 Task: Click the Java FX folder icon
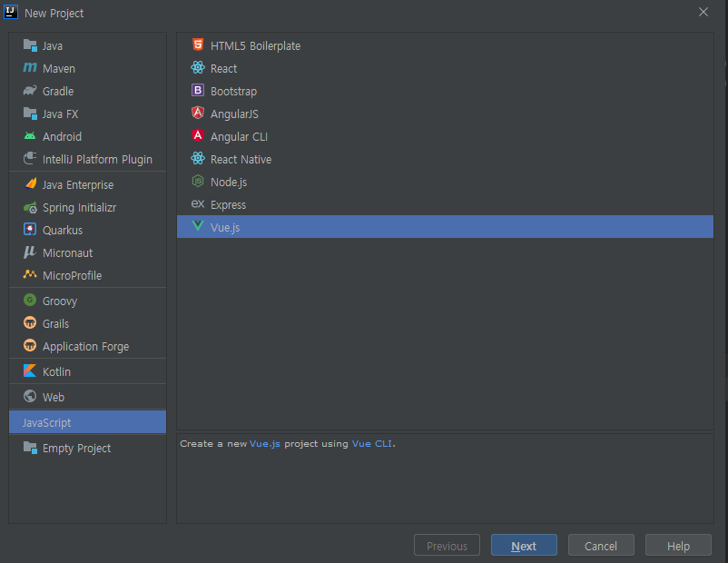[x=30, y=114]
